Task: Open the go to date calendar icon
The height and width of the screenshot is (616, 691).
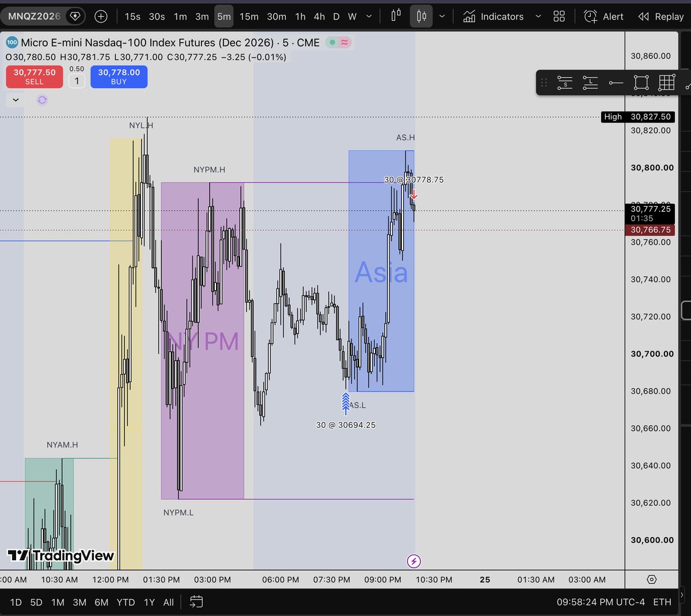Action: coord(196,602)
